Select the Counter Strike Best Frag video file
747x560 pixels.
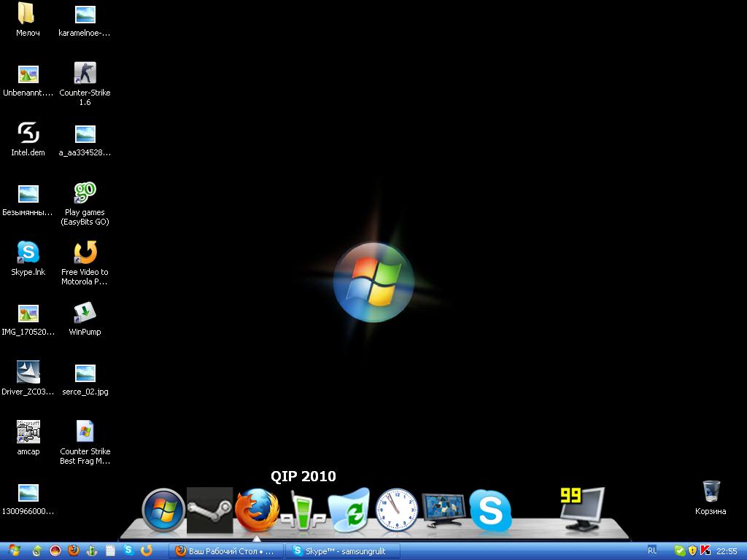pyautogui.click(x=85, y=443)
